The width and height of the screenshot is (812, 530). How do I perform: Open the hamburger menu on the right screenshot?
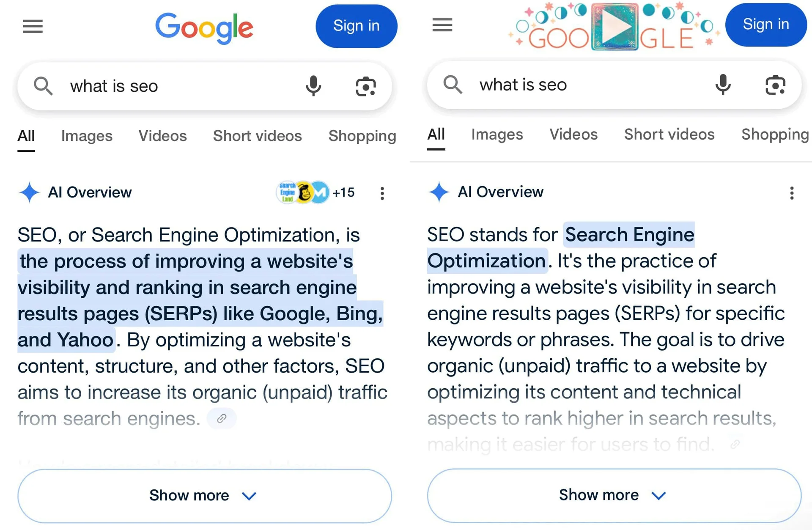pyautogui.click(x=442, y=25)
